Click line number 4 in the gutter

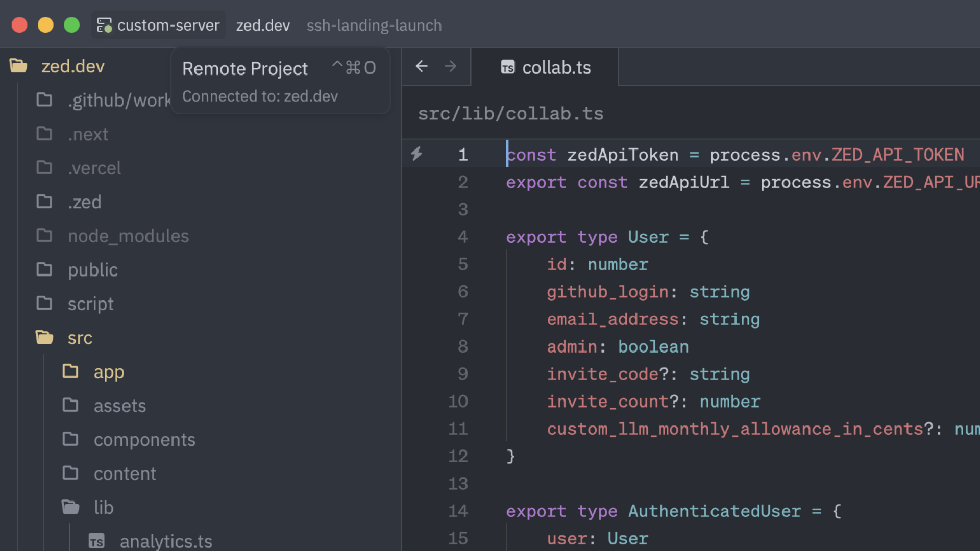point(462,237)
